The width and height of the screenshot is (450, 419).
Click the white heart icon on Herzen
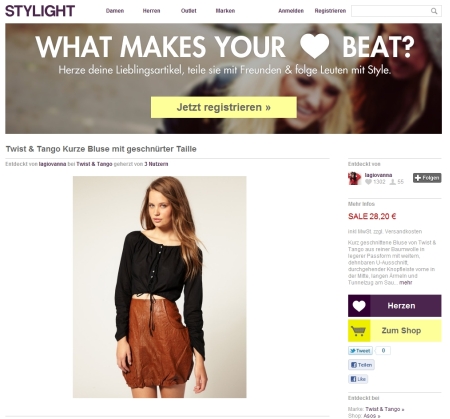point(359,306)
